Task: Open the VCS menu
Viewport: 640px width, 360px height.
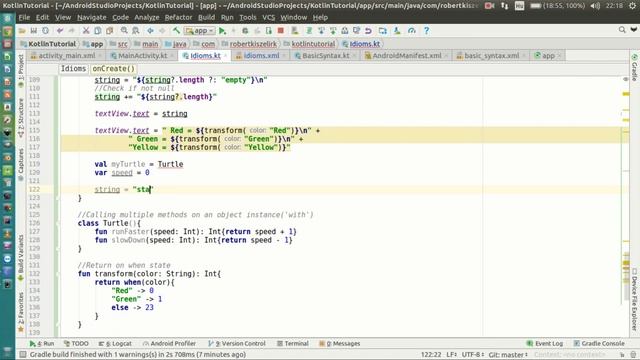Action: pos(268,18)
